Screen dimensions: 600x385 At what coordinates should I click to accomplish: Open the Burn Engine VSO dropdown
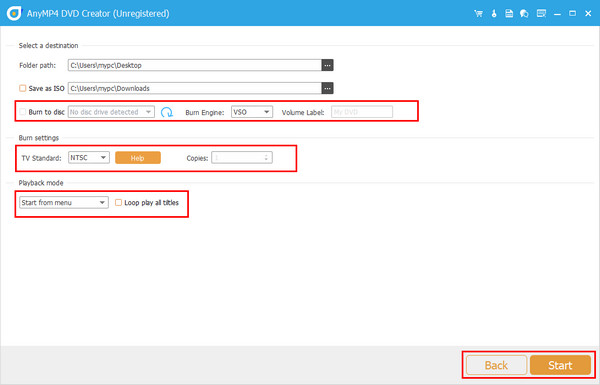252,112
